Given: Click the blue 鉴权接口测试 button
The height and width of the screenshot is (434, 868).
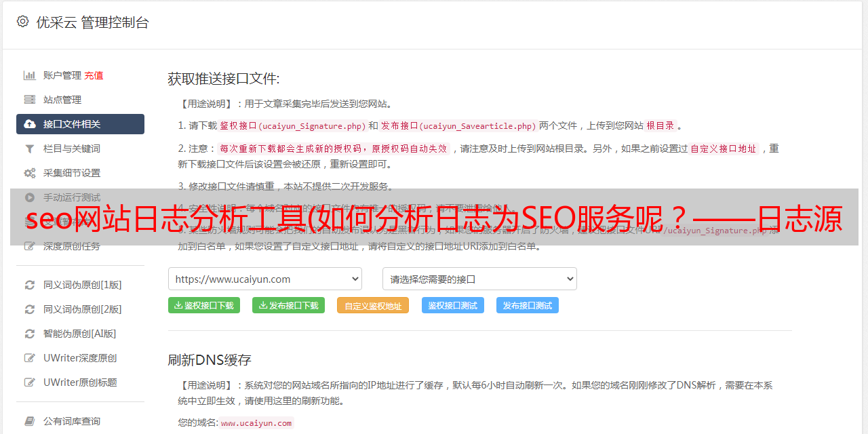Looking at the screenshot, I should click(453, 305).
